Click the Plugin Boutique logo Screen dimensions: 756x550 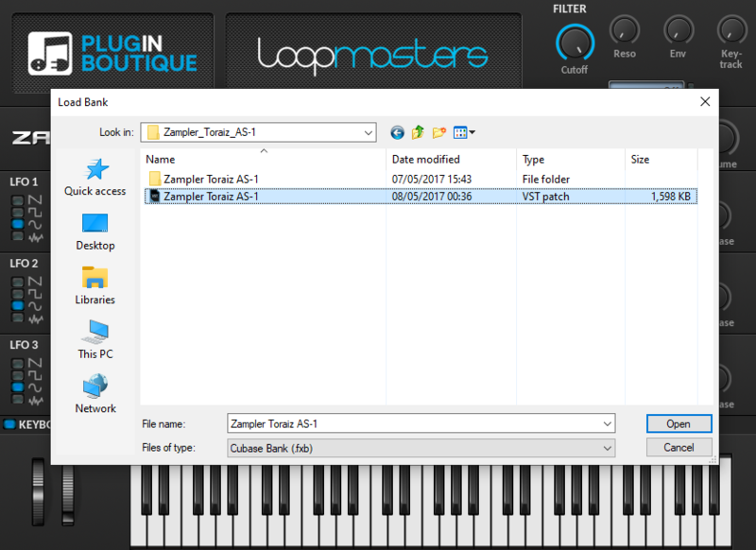tap(112, 54)
